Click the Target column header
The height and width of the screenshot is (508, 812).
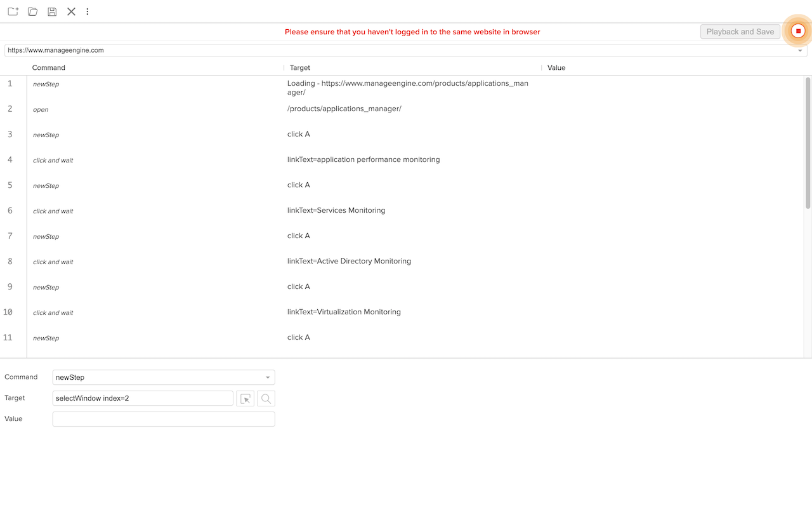pos(300,67)
